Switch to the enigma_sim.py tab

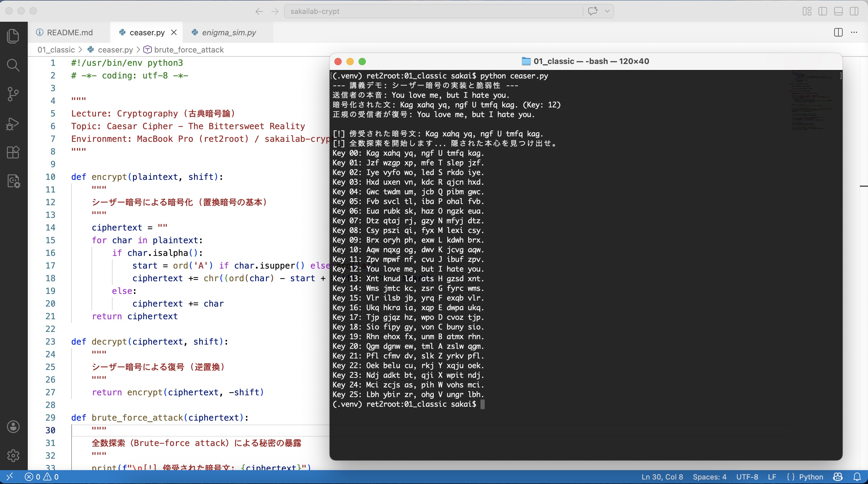coord(228,32)
